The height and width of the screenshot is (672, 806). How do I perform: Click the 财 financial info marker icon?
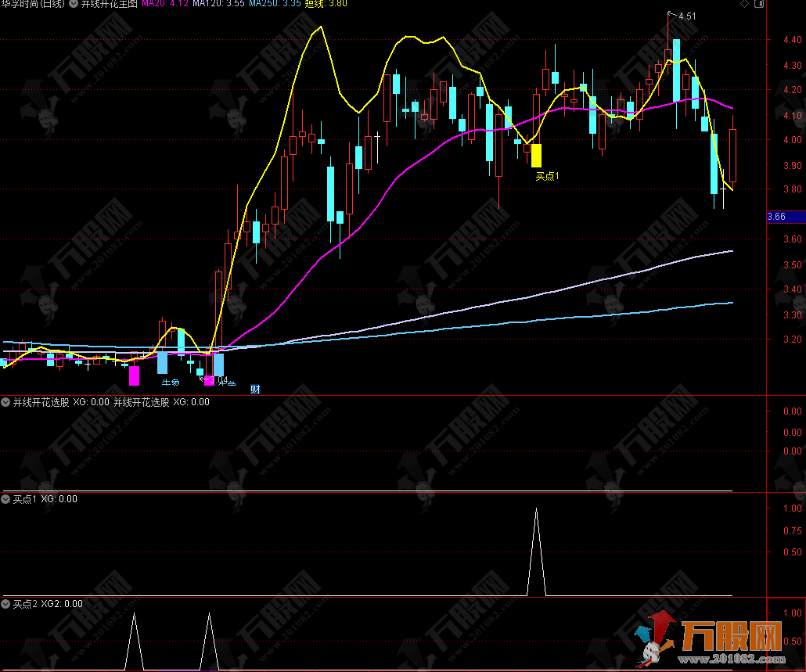click(255, 389)
